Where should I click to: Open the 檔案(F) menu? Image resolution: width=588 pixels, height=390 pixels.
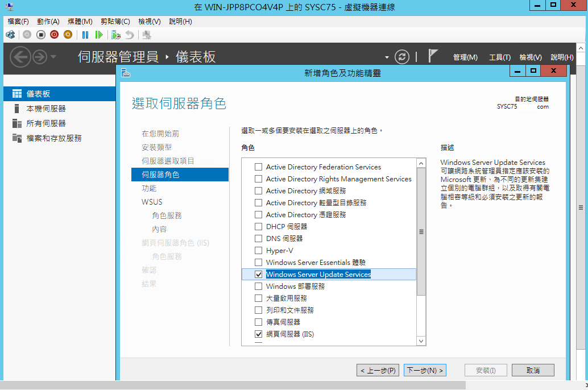click(x=18, y=22)
